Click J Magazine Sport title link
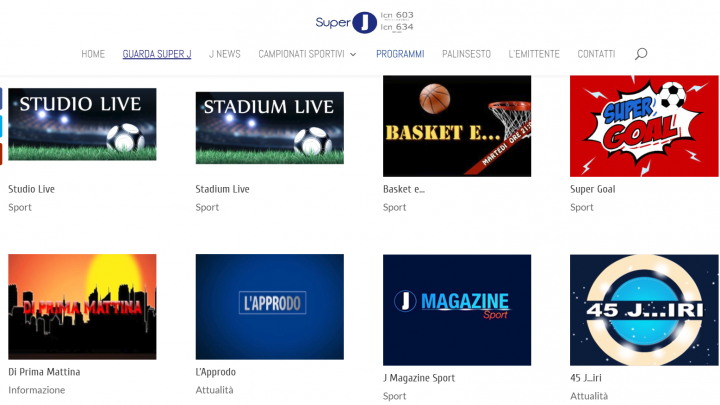The height and width of the screenshot is (405, 720). [x=419, y=378]
